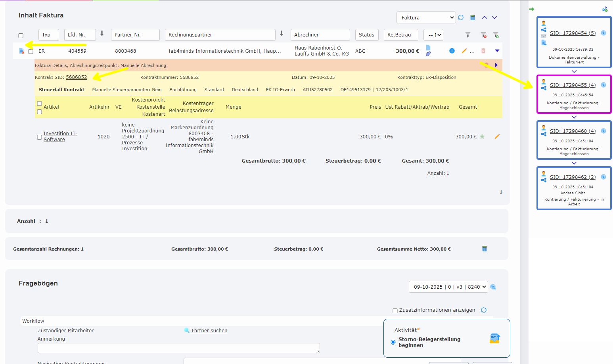This screenshot has width=613, height=364.
Task: Click the remove filter funnel icon with red minus
Action: (x=483, y=35)
